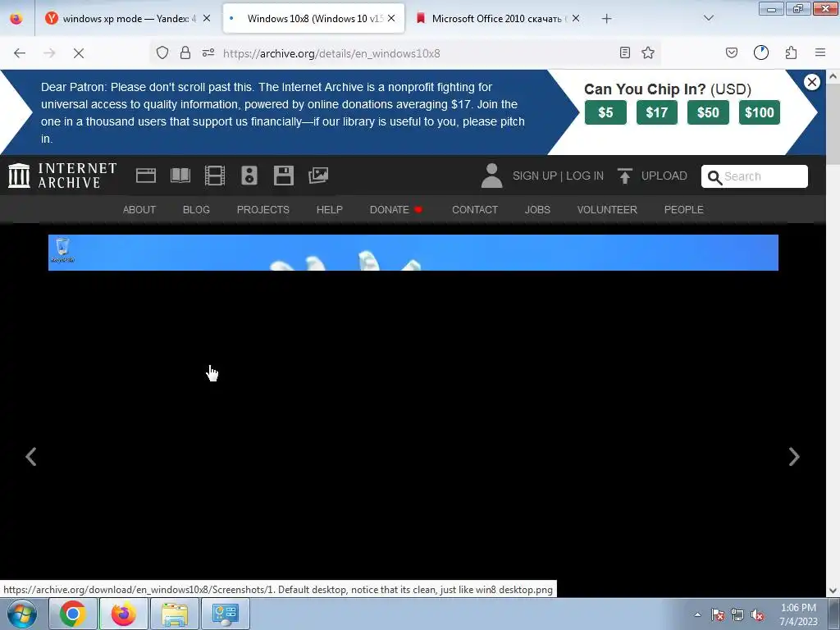Screen dimensions: 840x630
Task: Open the Internet Archive video film icon
Action: pyautogui.click(x=215, y=176)
